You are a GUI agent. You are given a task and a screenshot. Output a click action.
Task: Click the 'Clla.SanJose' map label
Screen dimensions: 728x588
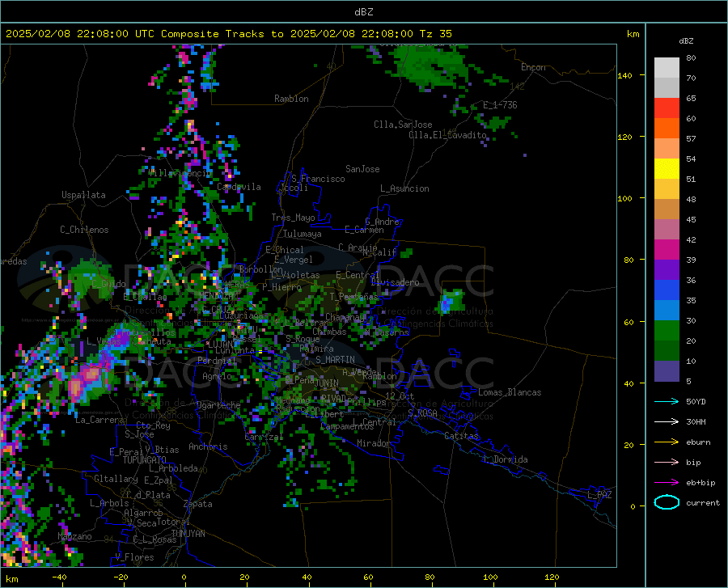coord(403,125)
